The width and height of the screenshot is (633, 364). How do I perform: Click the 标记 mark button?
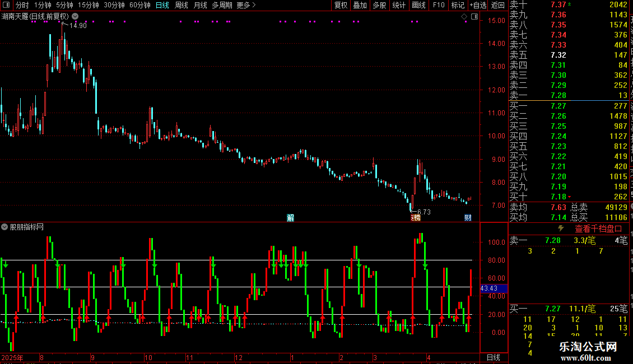458,5
